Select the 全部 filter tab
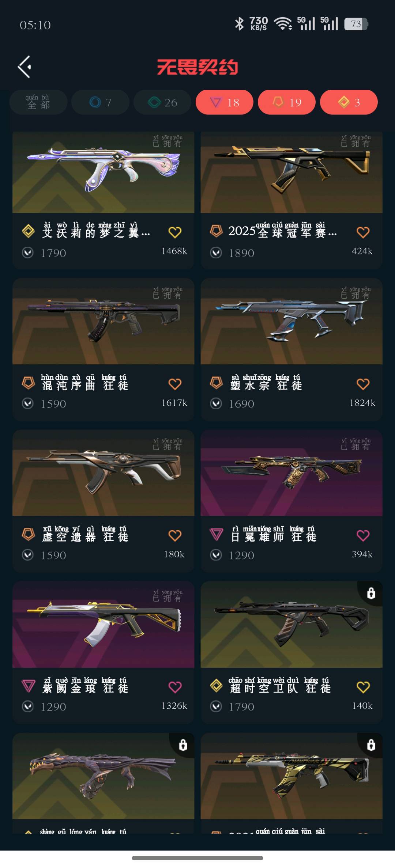 point(38,102)
